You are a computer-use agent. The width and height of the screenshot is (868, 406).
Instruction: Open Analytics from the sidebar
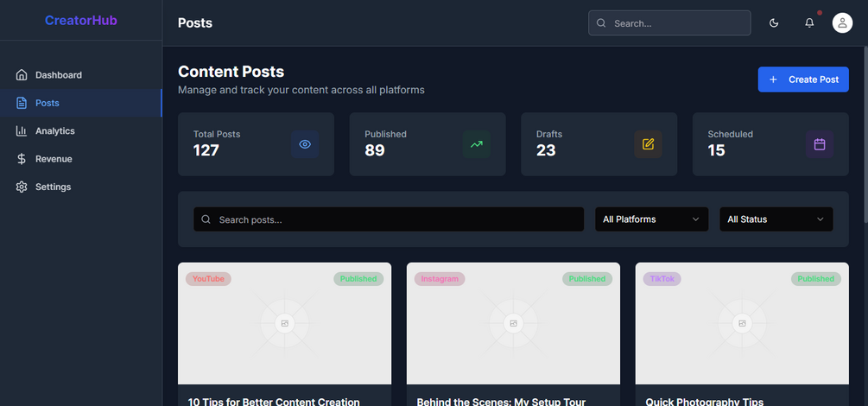coord(55,131)
